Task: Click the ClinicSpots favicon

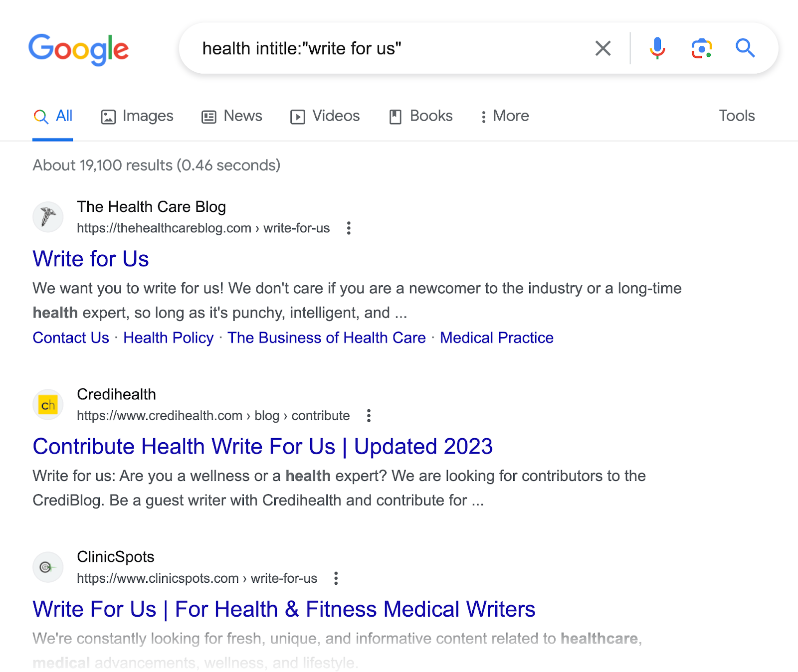Action: pyautogui.click(x=47, y=567)
